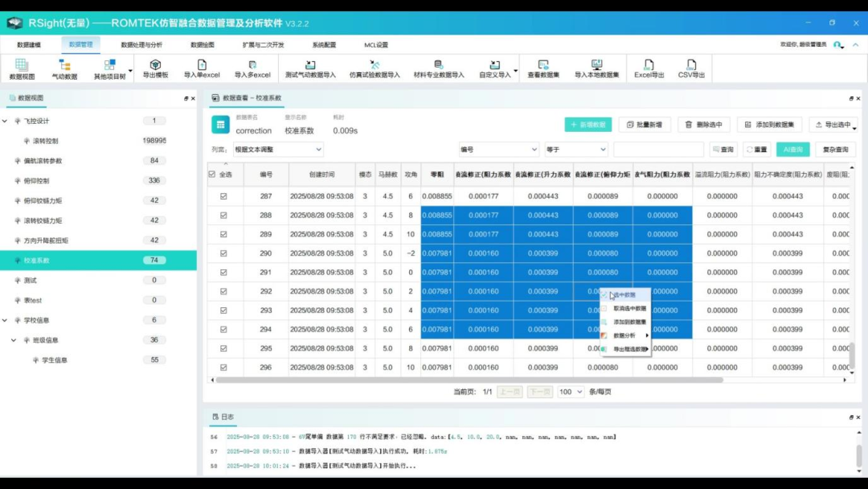Toggle the 全选 checkbox in table header

click(x=212, y=175)
